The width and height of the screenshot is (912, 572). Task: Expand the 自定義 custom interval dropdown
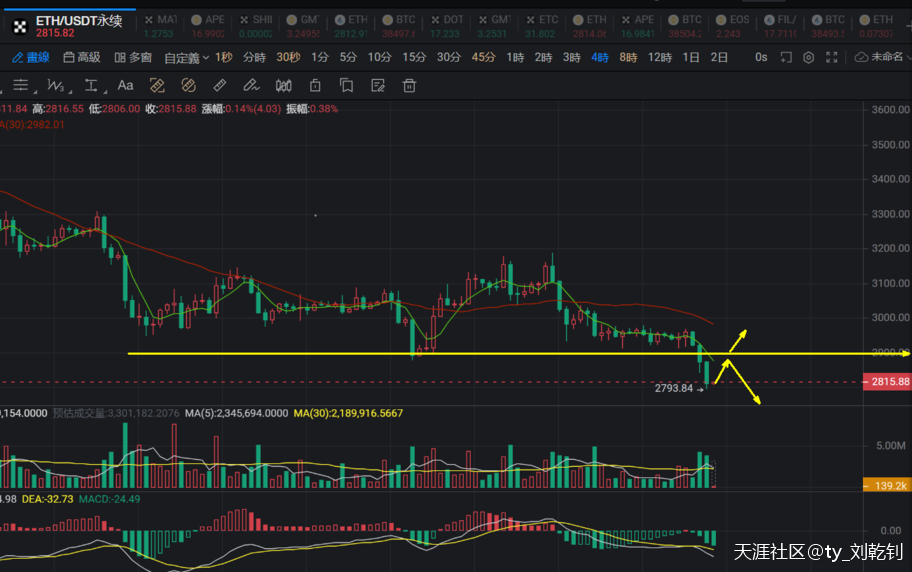click(x=186, y=57)
